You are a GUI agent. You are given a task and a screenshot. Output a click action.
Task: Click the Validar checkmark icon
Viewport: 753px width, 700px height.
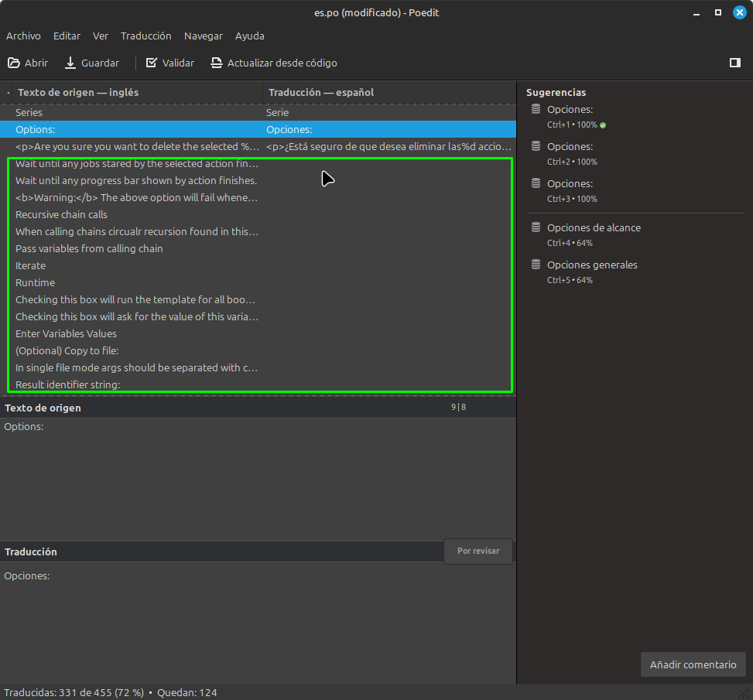point(152,63)
